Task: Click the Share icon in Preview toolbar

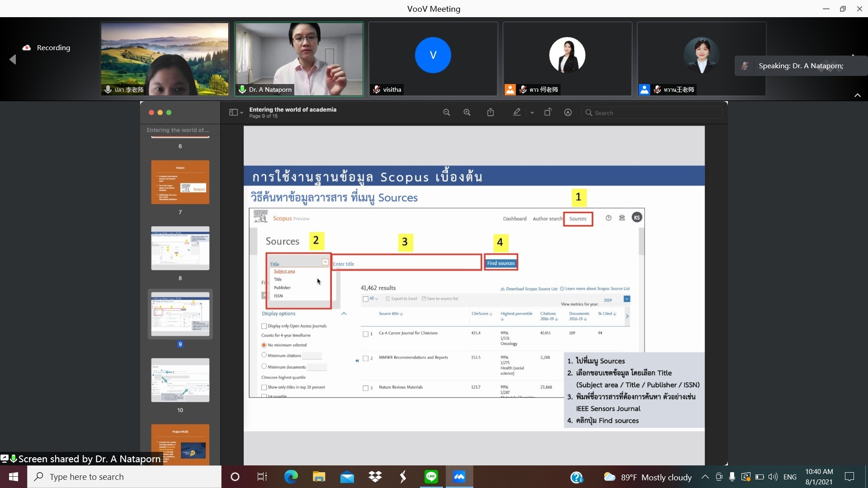Action: point(491,112)
